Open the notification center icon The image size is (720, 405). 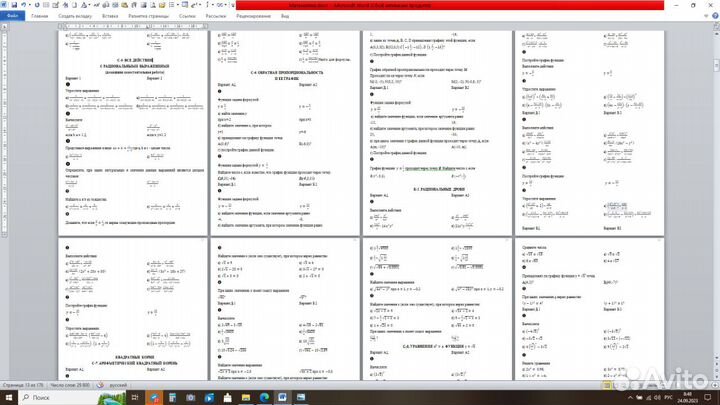coord(708,398)
